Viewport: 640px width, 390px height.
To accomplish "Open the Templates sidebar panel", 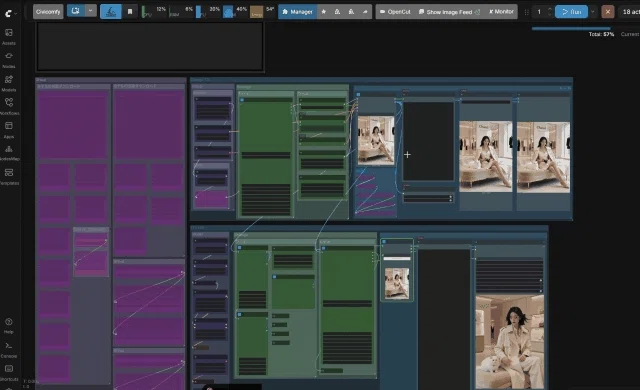I will click(x=9, y=176).
